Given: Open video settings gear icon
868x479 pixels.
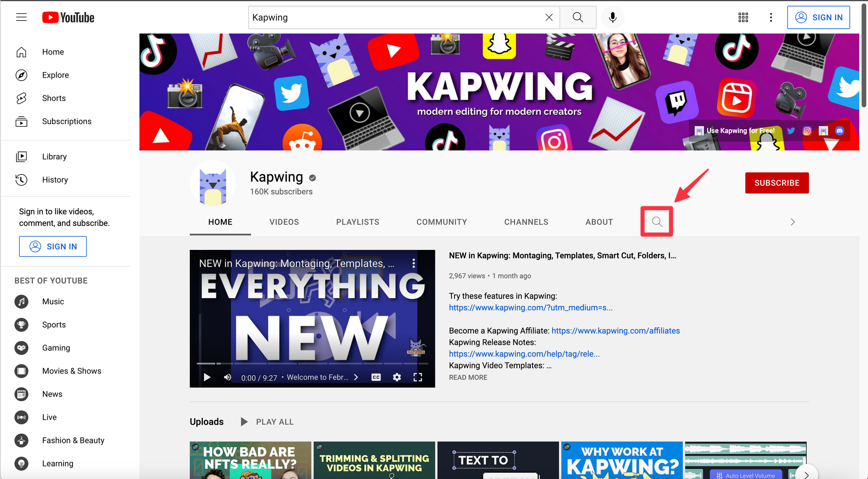Looking at the screenshot, I should pos(397,377).
